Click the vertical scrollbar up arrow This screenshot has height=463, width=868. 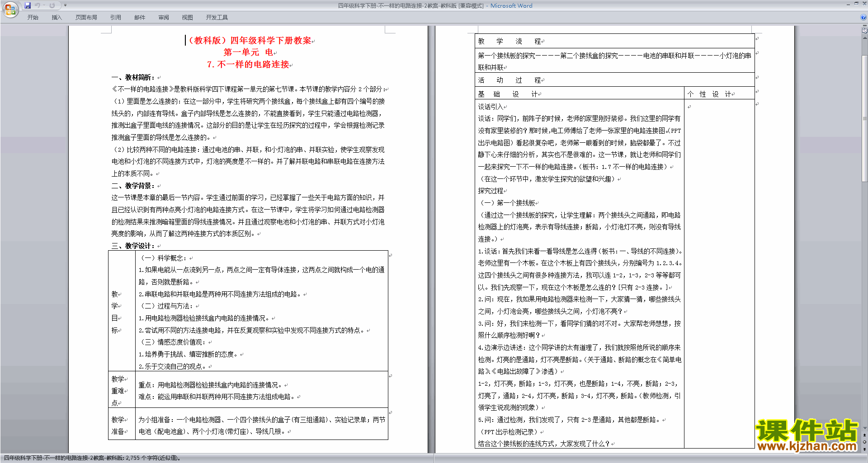[x=865, y=37]
